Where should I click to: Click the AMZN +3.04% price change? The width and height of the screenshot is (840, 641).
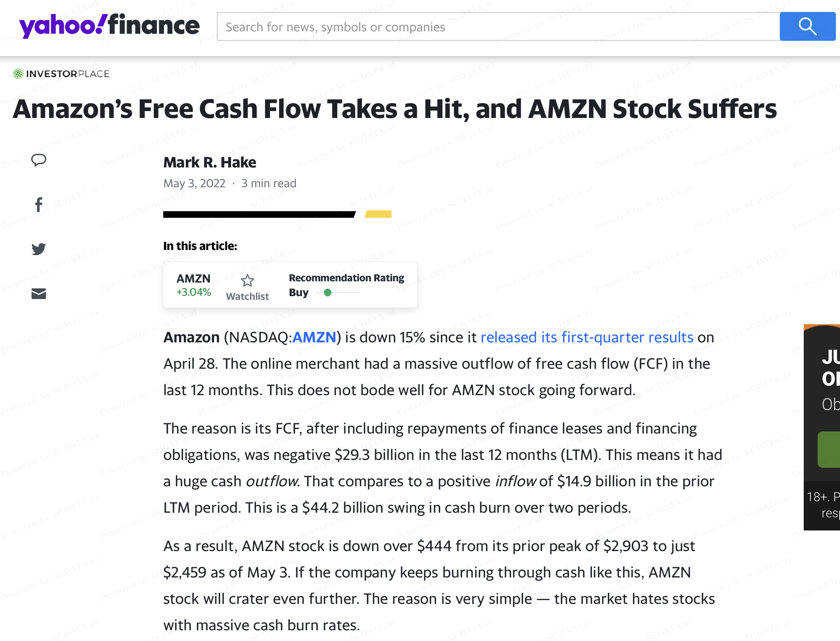point(194,292)
